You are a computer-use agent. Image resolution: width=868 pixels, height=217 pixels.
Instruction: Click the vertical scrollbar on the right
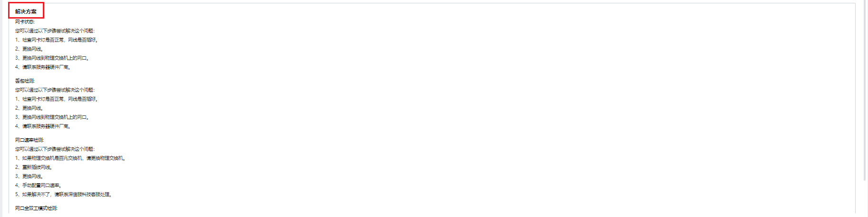(865, 91)
